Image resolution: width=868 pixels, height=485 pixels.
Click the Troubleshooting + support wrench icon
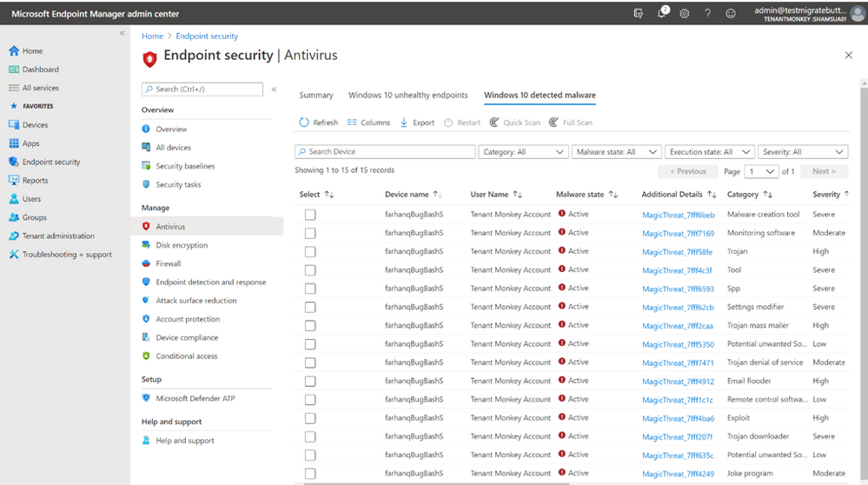click(14, 254)
